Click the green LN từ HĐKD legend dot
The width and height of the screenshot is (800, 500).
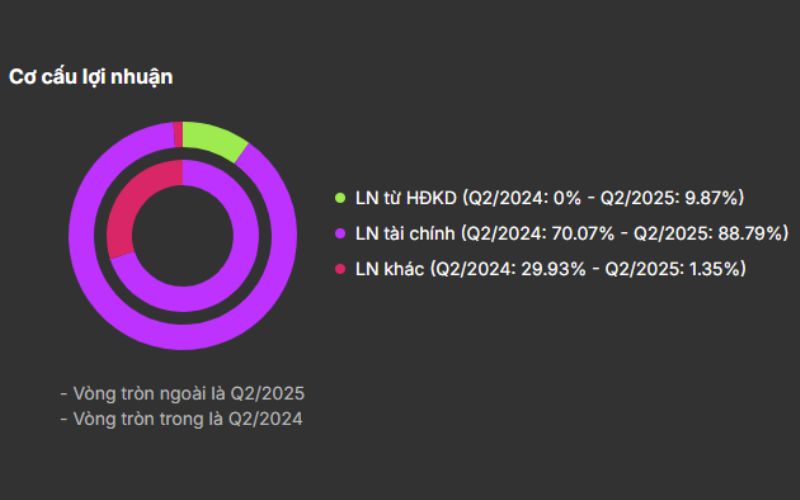pyautogui.click(x=340, y=198)
